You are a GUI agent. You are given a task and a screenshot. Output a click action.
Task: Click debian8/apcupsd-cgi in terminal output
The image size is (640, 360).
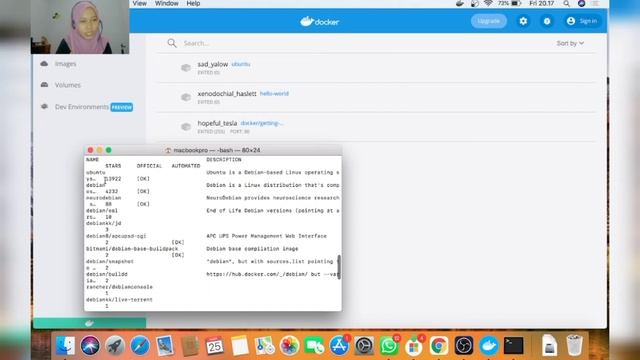coord(116,236)
